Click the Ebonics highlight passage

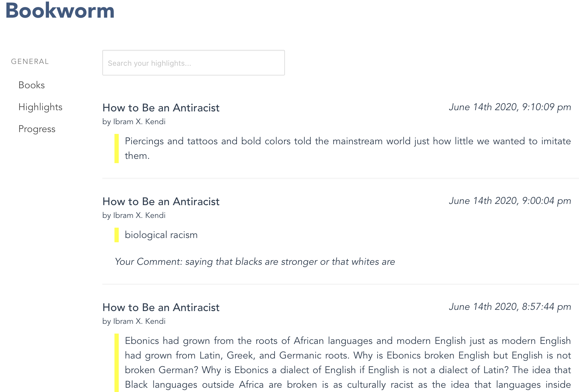coord(347,362)
